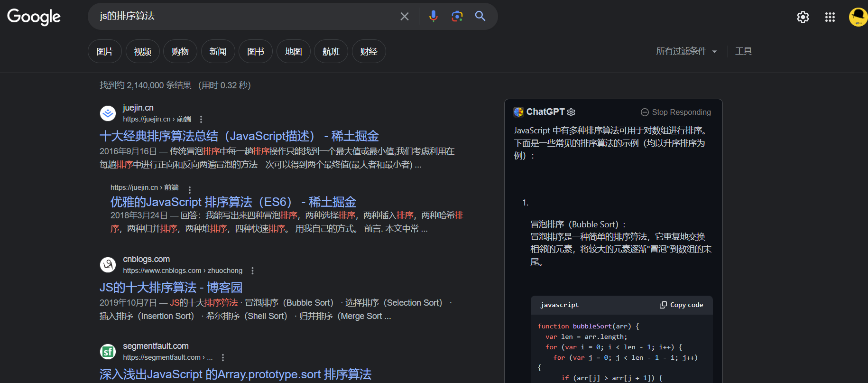The width and height of the screenshot is (868, 383).
Task: Open ChatGPT extension settings gear
Action: click(571, 112)
